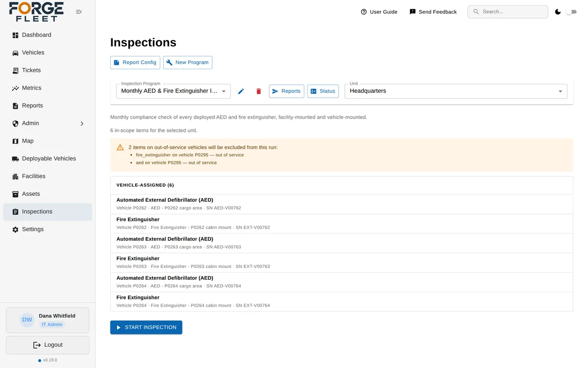Viewport: 588px width, 368px height.
Task: Toggle the dark theme switch
Action: point(571,12)
